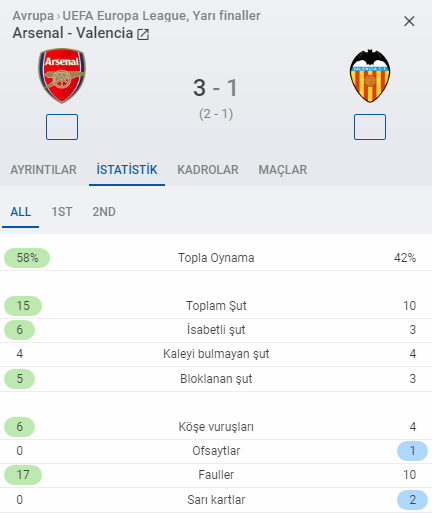Show 2ND half statistics
The height and width of the screenshot is (513, 432).
coord(104,212)
